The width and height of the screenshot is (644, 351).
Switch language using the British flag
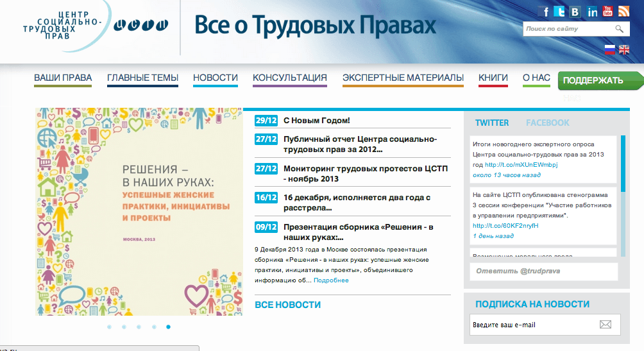tap(624, 50)
